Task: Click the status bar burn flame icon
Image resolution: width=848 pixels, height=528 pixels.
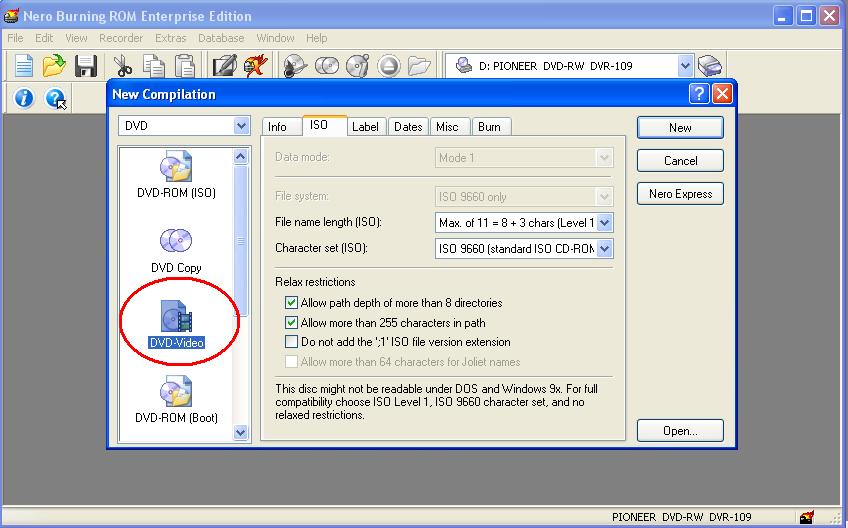Action: pos(806,517)
